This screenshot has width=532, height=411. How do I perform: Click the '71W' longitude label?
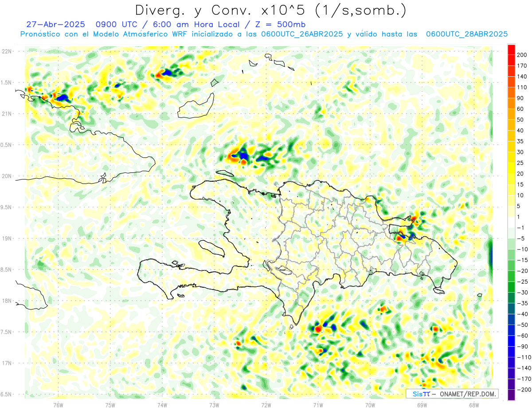click(318, 405)
